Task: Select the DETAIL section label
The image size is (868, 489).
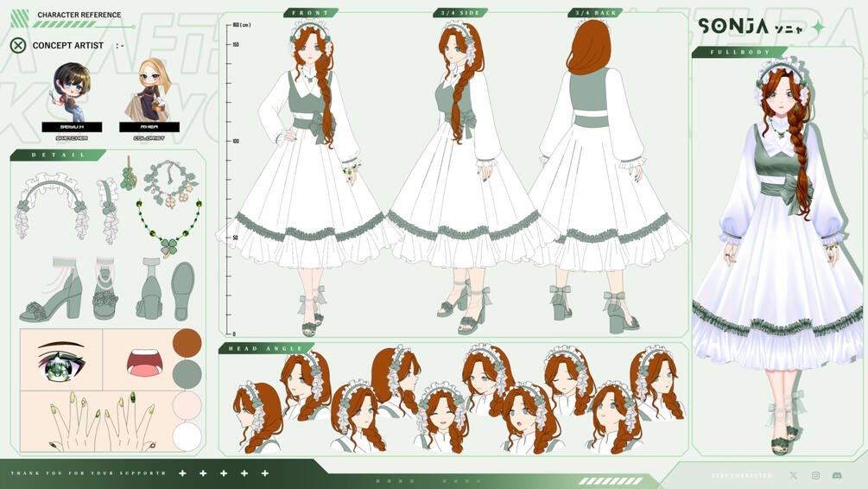Action: pyautogui.click(x=58, y=155)
